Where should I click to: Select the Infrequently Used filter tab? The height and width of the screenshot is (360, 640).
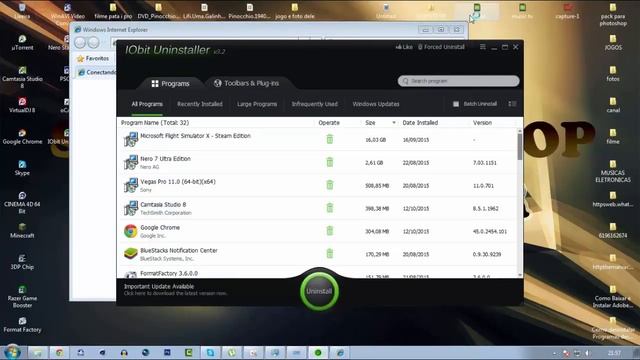tap(314, 104)
